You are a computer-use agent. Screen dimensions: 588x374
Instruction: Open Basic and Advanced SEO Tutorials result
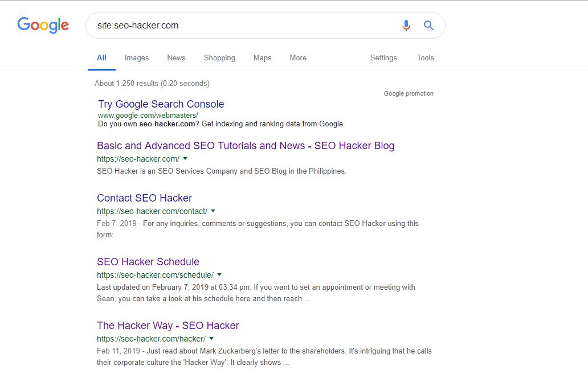(x=245, y=146)
